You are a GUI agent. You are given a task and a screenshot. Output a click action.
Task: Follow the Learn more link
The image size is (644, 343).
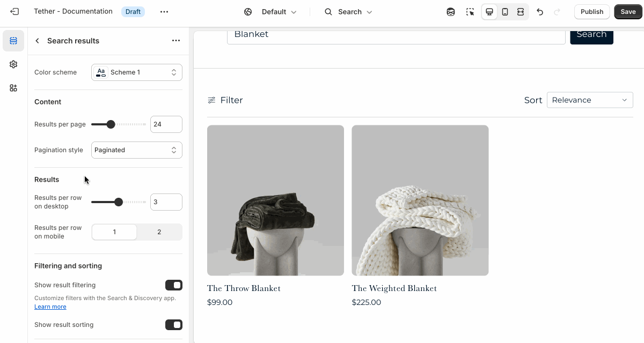(x=50, y=307)
